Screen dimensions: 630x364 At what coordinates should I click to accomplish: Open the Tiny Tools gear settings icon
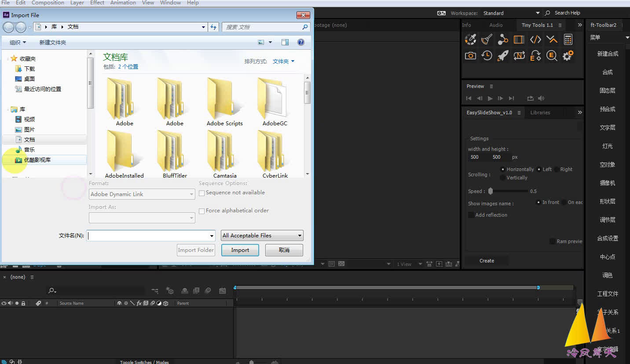coord(568,56)
